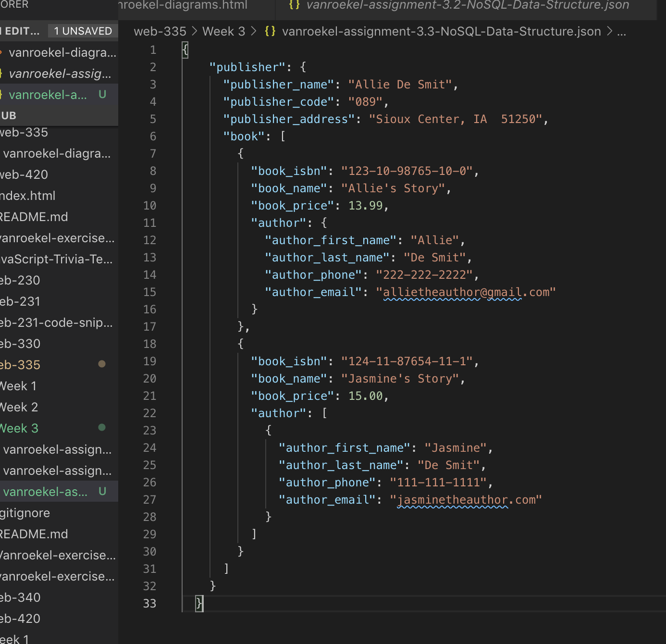Click the "222-222-2222" author phone value

[424, 275]
